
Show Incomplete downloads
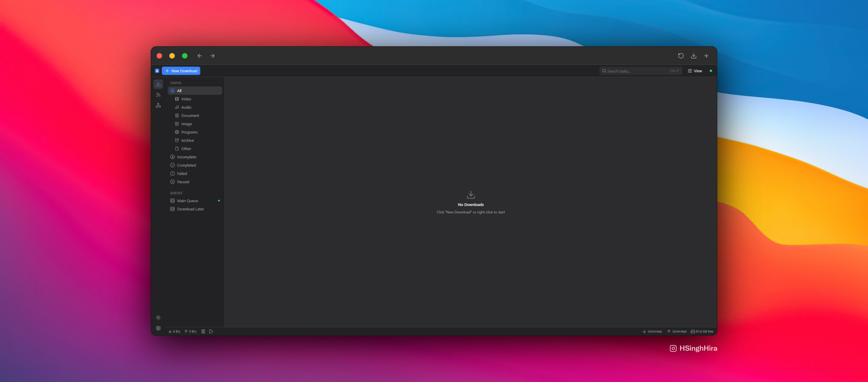(195, 157)
